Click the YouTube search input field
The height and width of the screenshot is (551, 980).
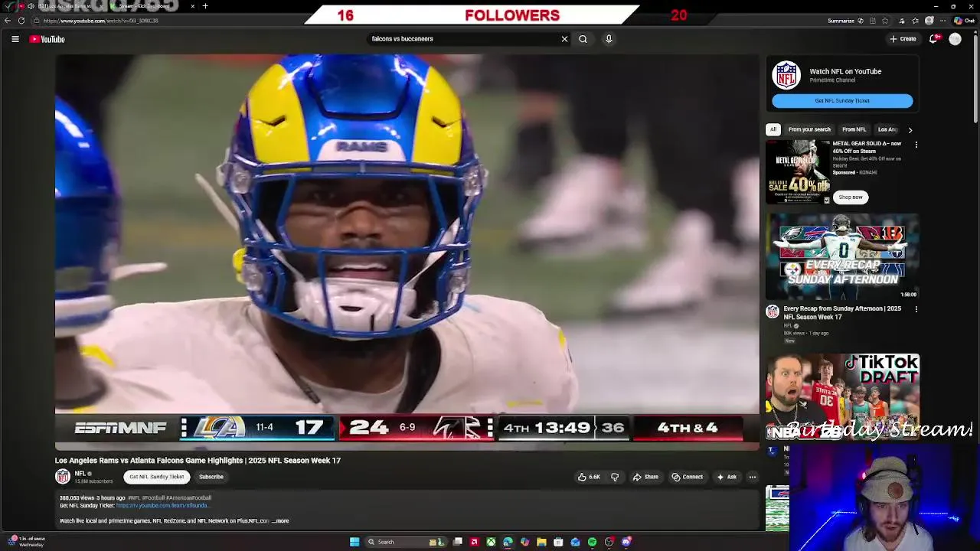tap(463, 39)
